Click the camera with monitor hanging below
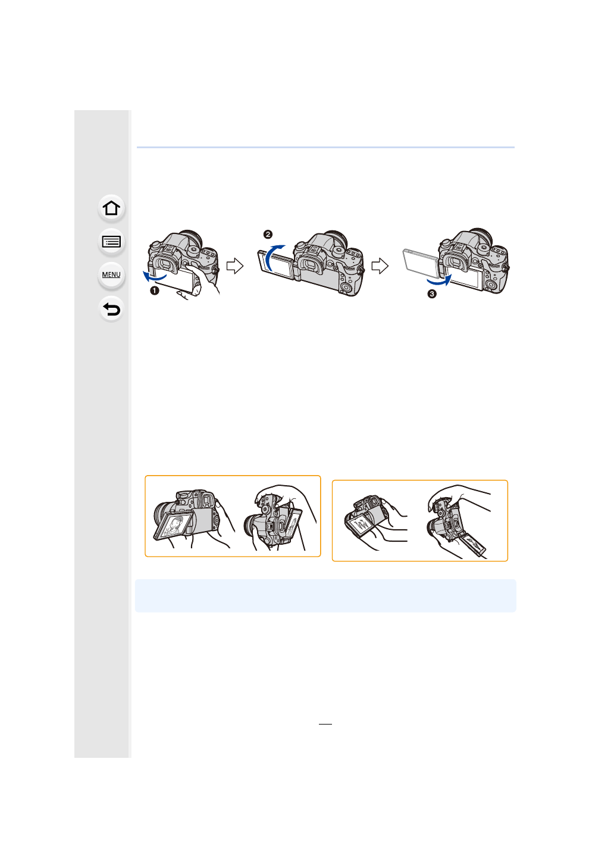 click(459, 522)
